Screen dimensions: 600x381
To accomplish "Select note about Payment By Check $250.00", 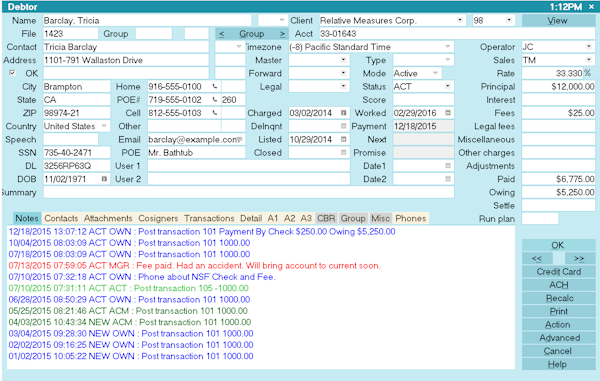I will click(x=202, y=231).
